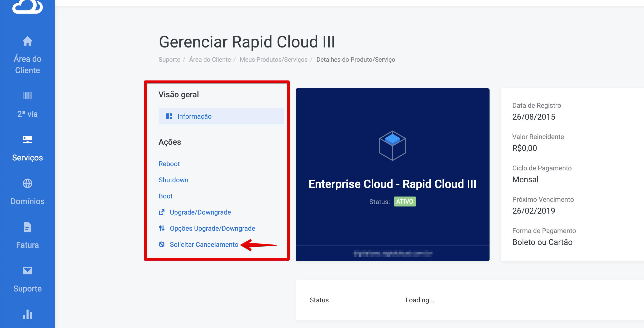
Task: Open the Upgrade/Downgrade link
Action: click(x=200, y=212)
